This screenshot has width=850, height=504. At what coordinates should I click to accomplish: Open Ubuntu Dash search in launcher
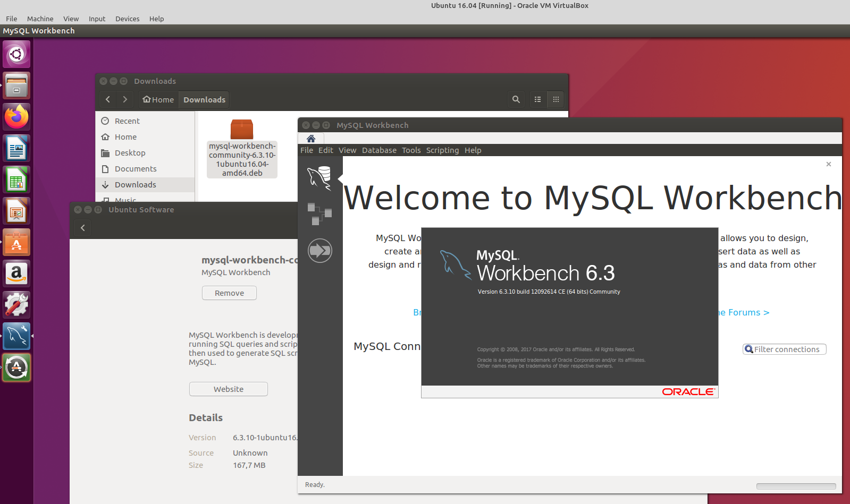tap(16, 54)
